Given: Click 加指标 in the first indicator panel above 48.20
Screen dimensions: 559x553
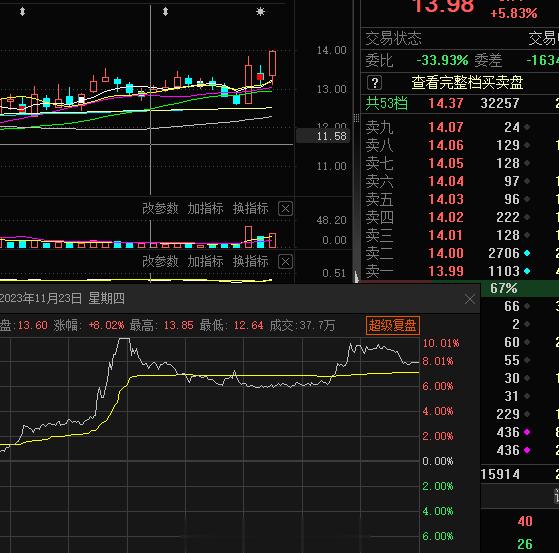Looking at the screenshot, I should point(205,208).
